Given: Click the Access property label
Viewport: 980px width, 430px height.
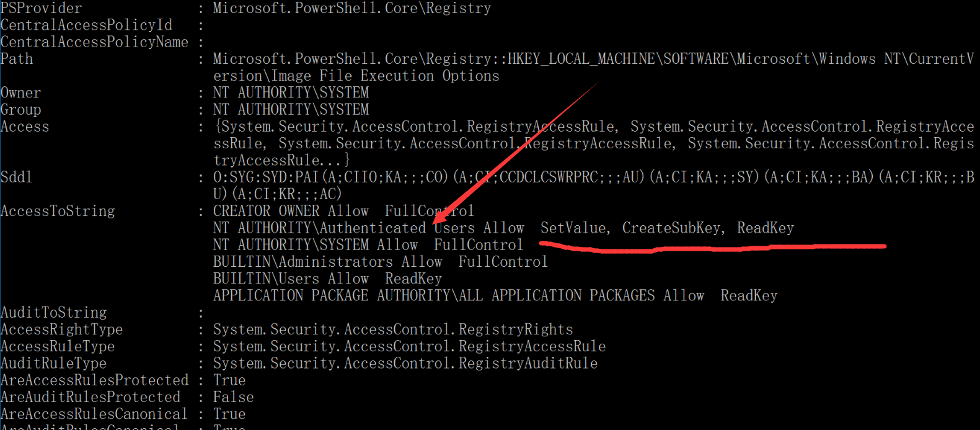Looking at the screenshot, I should point(25,127).
